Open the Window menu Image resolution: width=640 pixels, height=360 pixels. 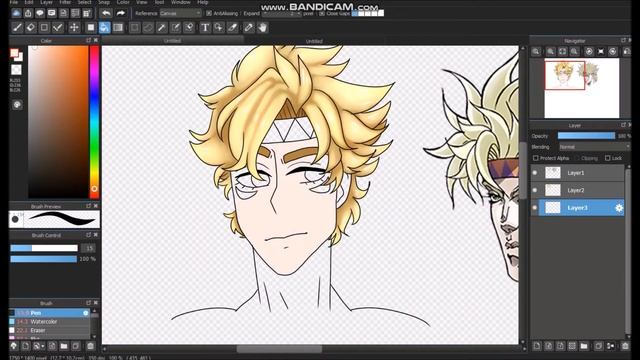coord(181,2)
